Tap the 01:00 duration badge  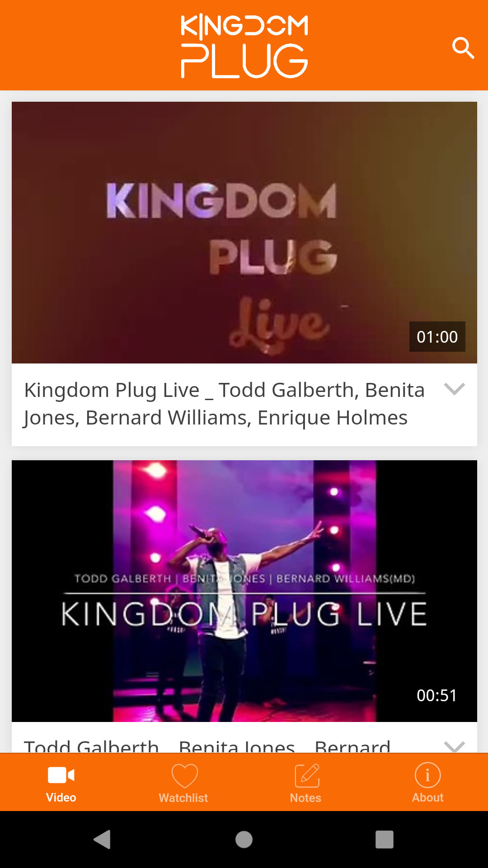point(437,337)
